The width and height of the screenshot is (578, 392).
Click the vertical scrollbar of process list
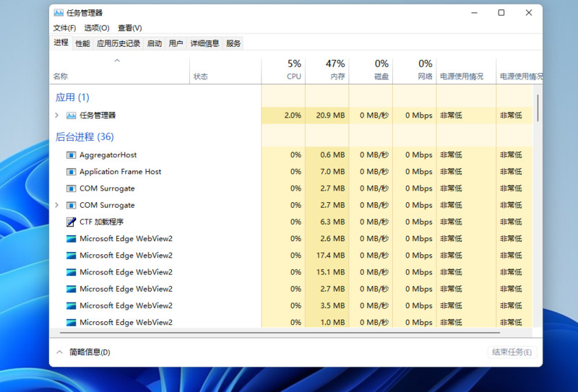coord(538,108)
